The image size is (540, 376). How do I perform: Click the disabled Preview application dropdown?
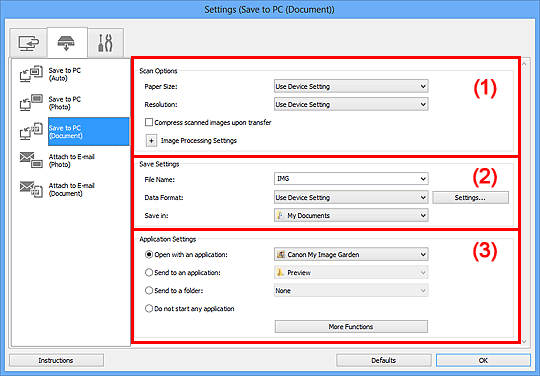coord(351,272)
